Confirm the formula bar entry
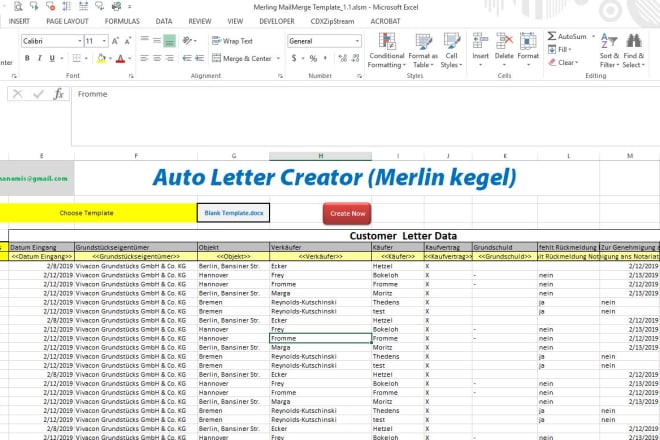The height and width of the screenshot is (440, 660). tap(38, 93)
